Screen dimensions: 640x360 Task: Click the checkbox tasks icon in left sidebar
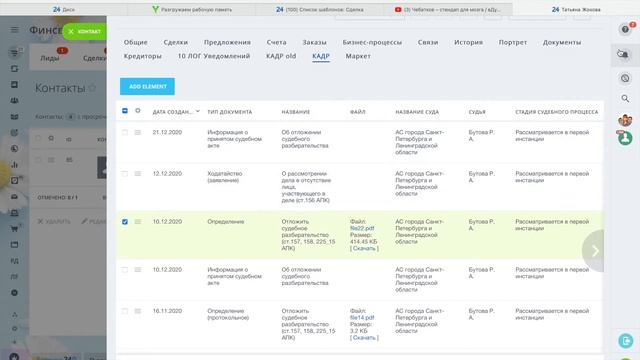click(14, 181)
